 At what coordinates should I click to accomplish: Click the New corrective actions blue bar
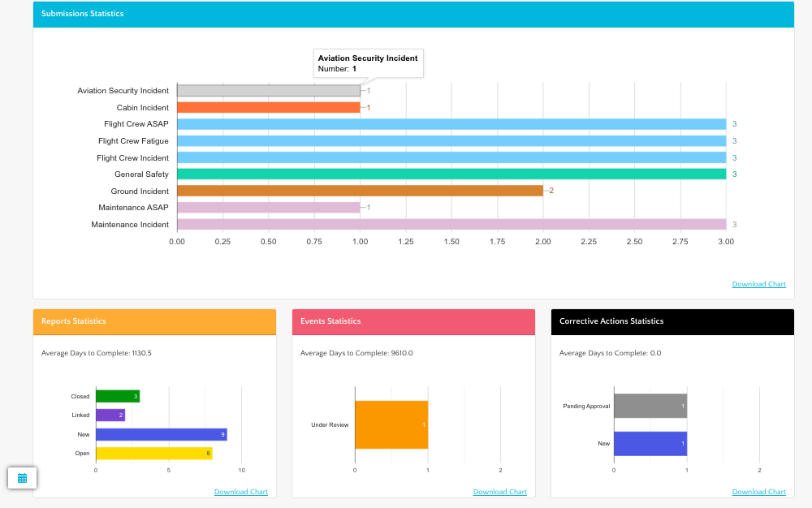650,444
